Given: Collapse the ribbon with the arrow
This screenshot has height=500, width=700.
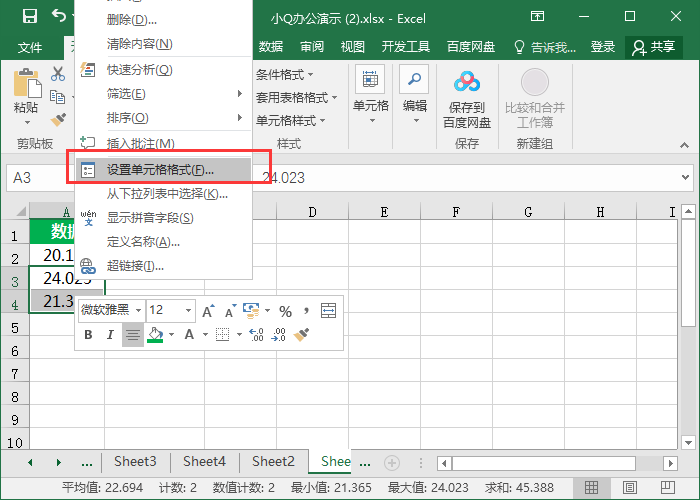Looking at the screenshot, I should pyautogui.click(x=684, y=145).
